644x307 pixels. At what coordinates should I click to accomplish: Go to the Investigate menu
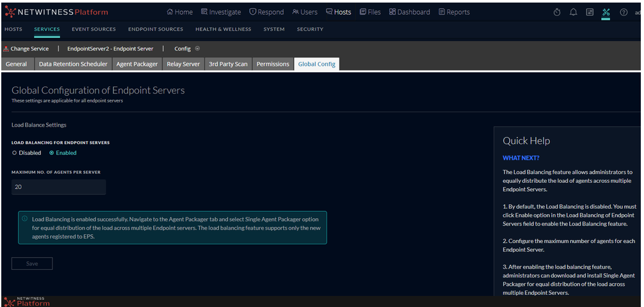221,12
